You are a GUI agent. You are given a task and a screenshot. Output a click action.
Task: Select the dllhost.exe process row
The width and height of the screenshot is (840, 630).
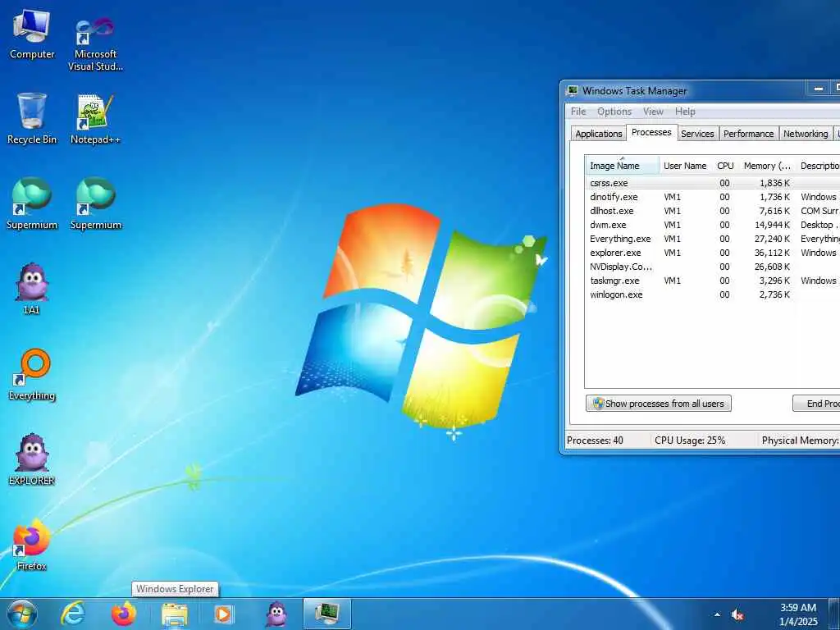[713, 211]
